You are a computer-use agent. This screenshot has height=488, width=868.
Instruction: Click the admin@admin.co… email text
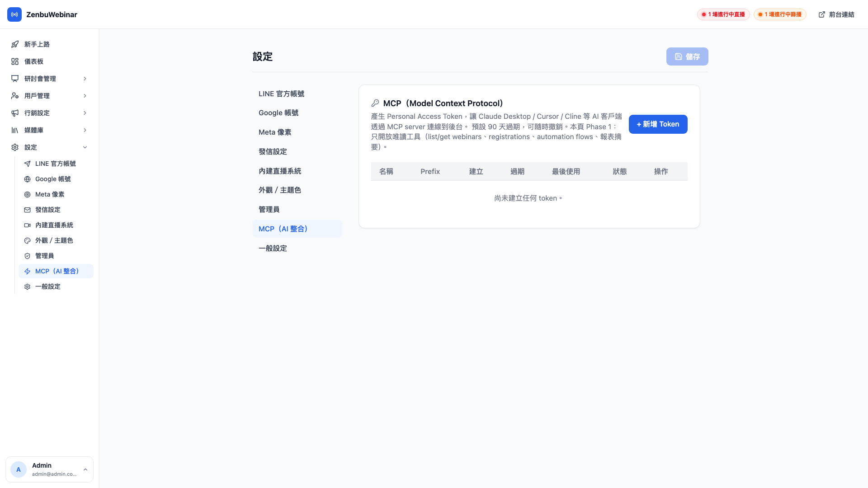[54, 474]
